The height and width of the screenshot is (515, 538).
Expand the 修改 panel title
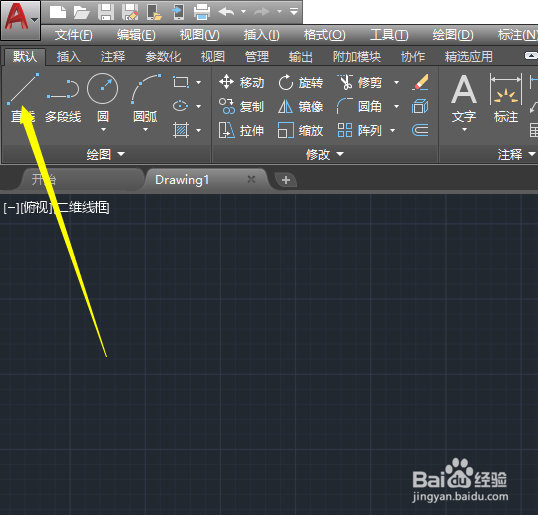click(325, 154)
